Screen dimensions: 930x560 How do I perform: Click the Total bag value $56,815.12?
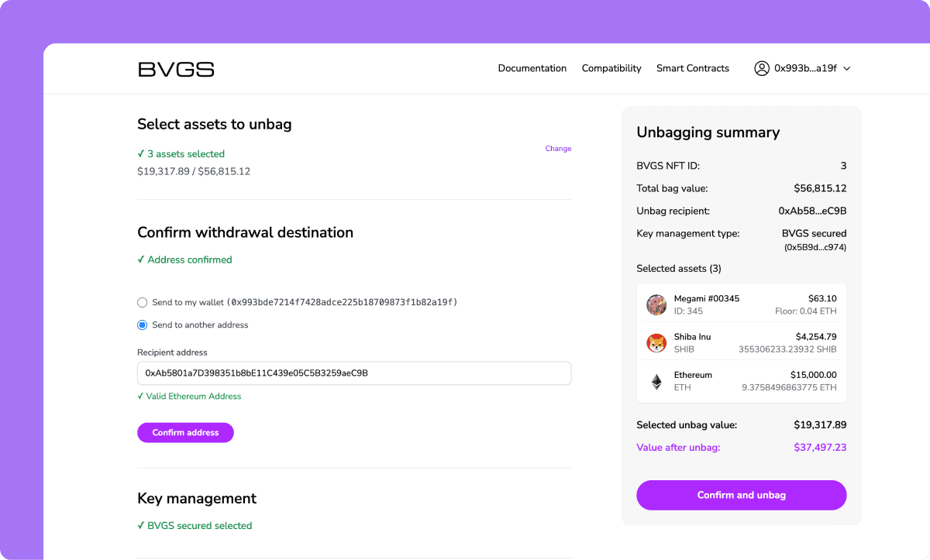820,188
